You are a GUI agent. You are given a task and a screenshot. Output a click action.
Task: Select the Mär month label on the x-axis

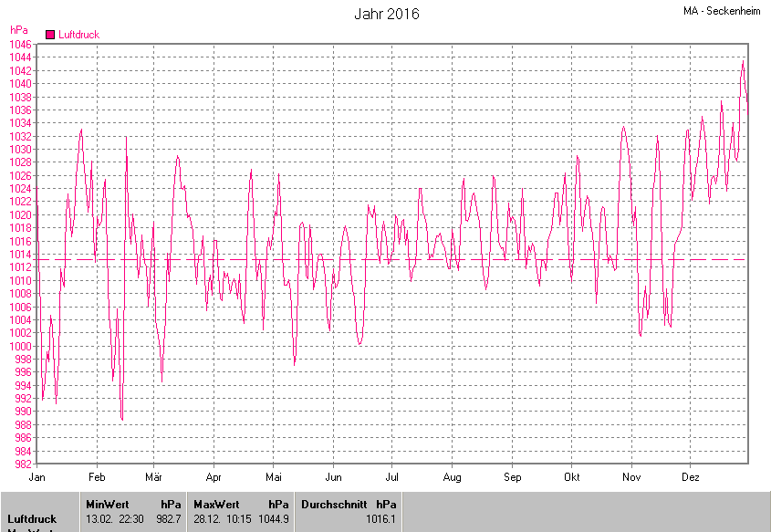[154, 477]
